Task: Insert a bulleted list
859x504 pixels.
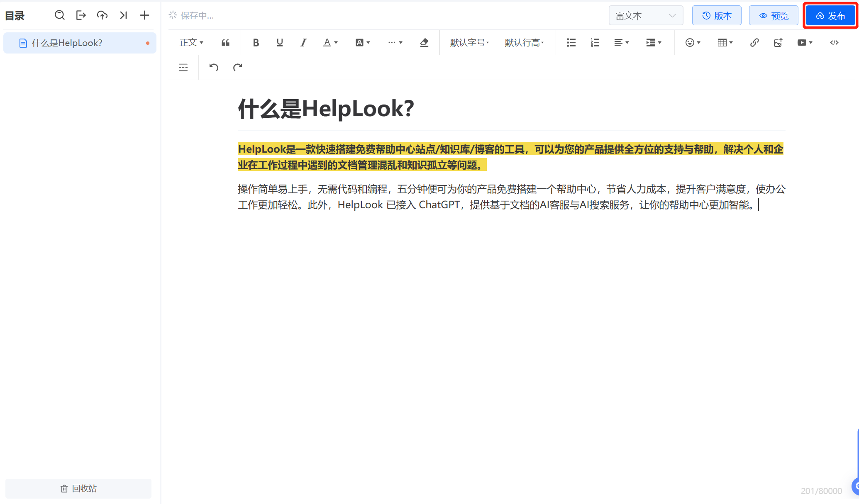Action: 571,42
